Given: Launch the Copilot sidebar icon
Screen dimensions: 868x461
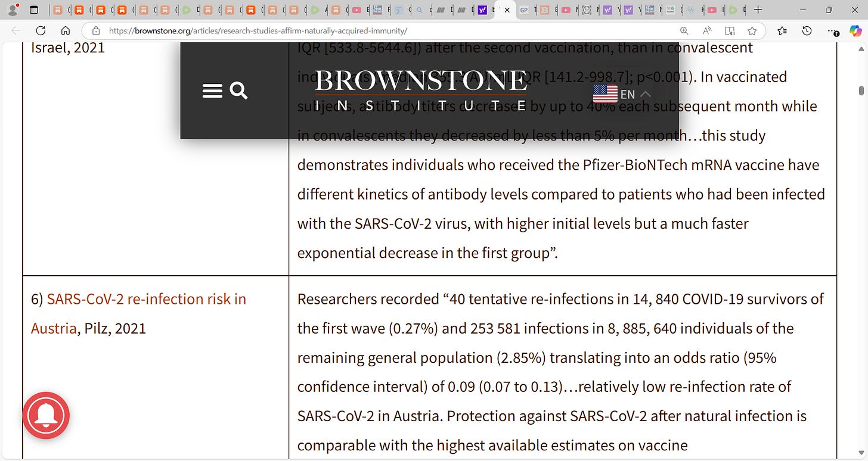Looking at the screenshot, I should click(855, 31).
